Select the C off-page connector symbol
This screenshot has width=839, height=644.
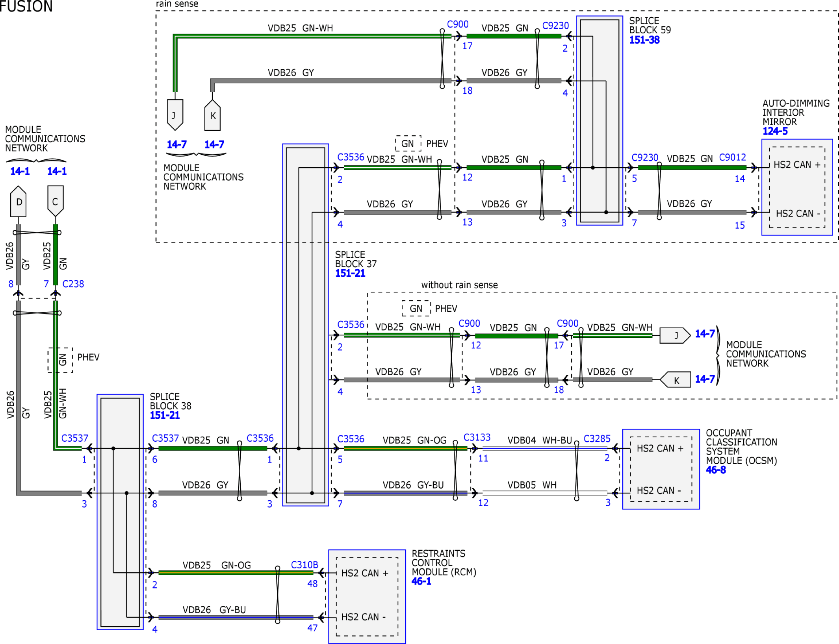click(x=55, y=201)
